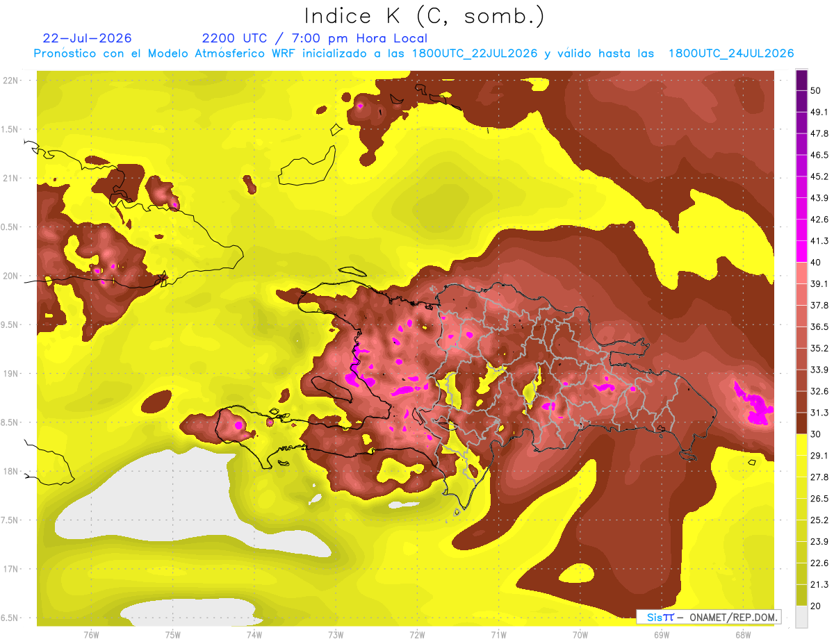The image size is (834, 644).
Task: Click the '42.6' colorbar value label
Action: pyautogui.click(x=819, y=220)
